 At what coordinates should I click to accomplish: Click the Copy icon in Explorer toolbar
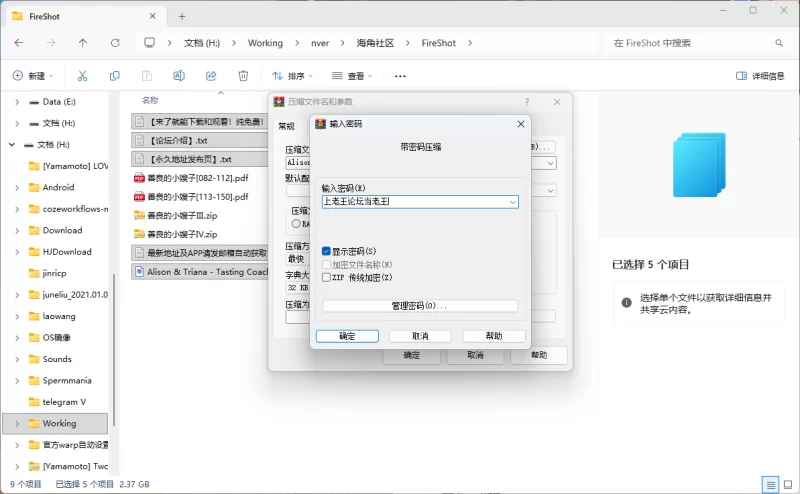[115, 76]
